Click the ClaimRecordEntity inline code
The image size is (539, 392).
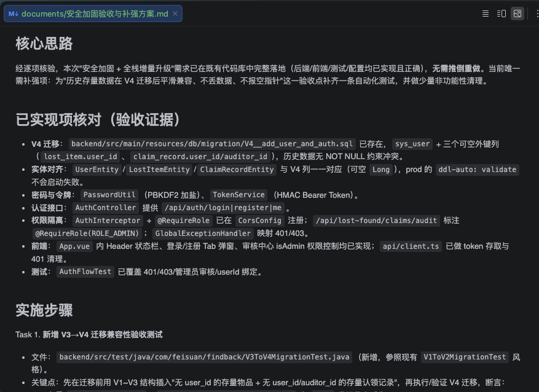[x=237, y=170]
